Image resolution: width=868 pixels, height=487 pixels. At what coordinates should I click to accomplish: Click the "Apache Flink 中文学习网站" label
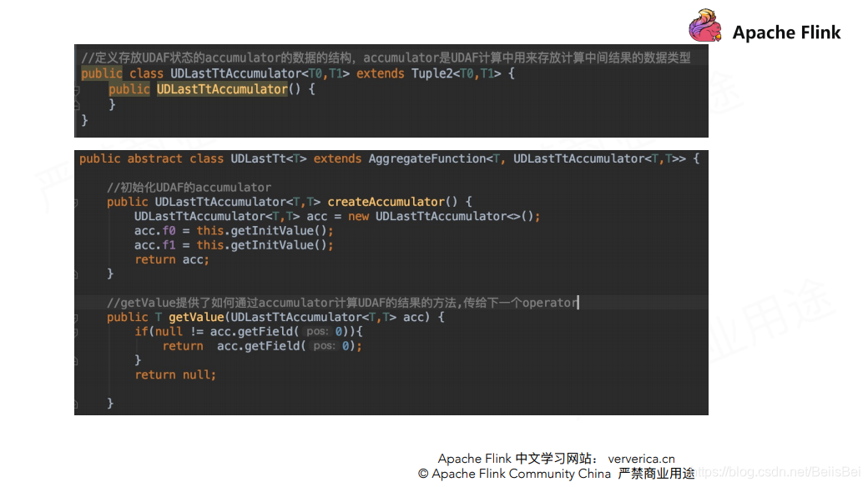(514, 459)
